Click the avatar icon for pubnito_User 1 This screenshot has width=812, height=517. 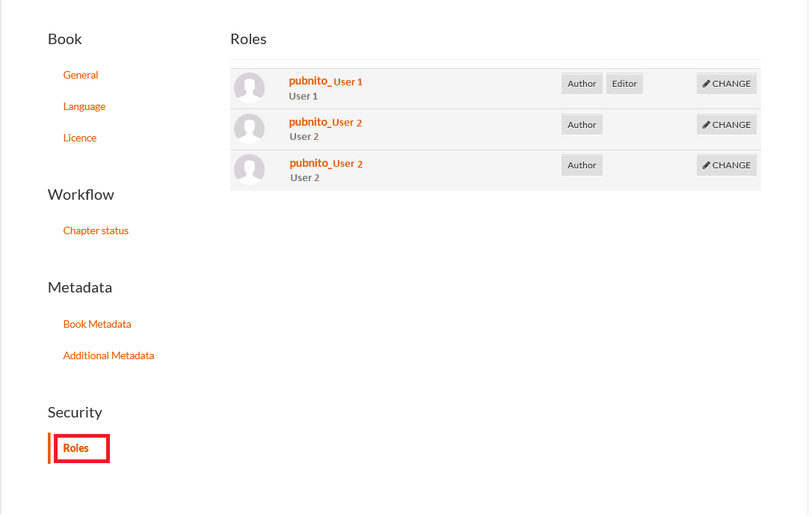(x=249, y=88)
